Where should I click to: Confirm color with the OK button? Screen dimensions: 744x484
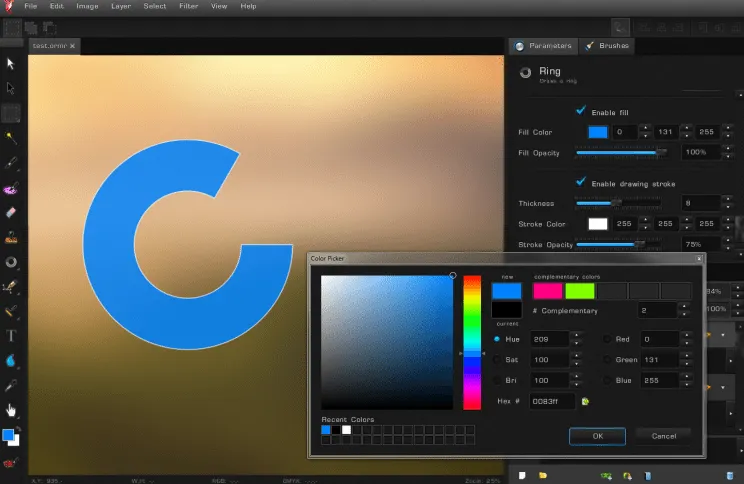coord(597,436)
